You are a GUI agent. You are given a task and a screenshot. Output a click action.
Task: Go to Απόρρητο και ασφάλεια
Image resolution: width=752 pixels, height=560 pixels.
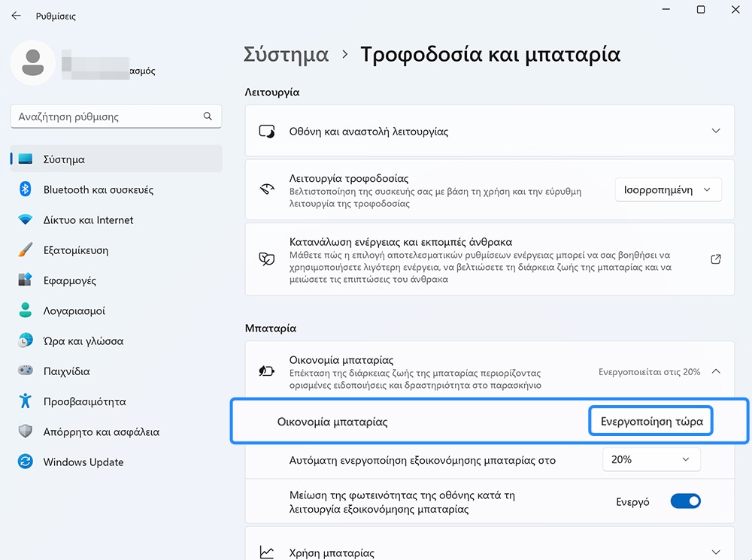(116, 431)
